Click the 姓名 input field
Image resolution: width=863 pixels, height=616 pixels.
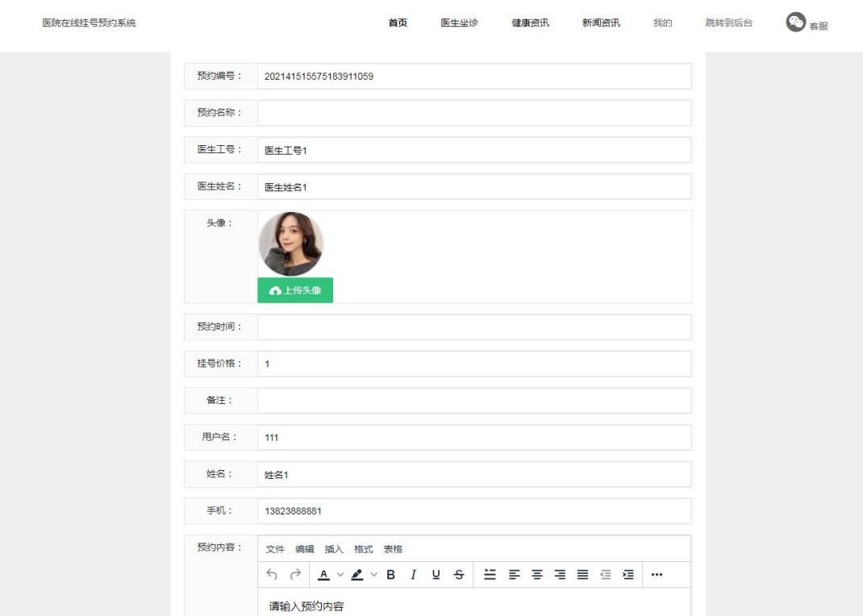(x=474, y=474)
